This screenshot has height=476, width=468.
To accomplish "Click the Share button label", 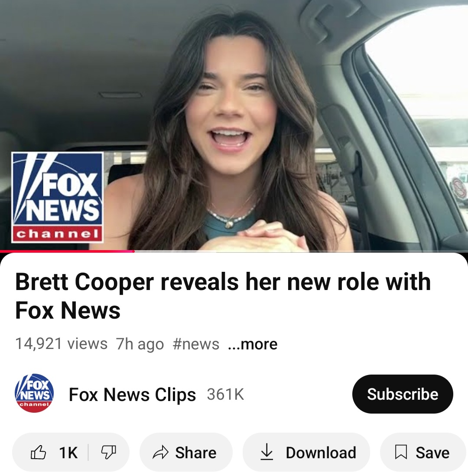I will [x=196, y=453].
